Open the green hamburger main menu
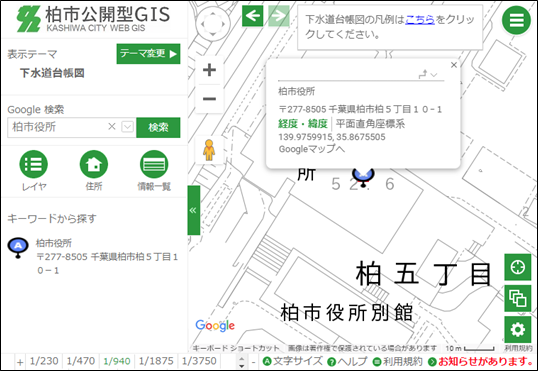Screen dimensions: 538x371 (x=516, y=20)
